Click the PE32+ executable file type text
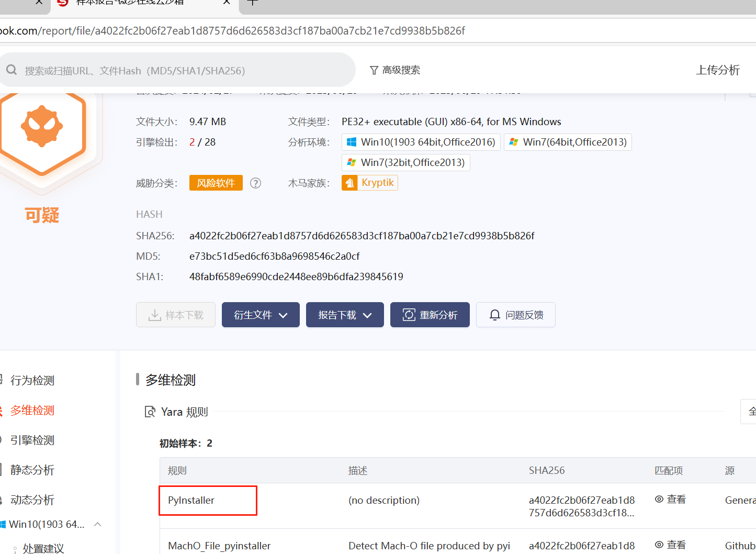756x554 pixels. 451,121
